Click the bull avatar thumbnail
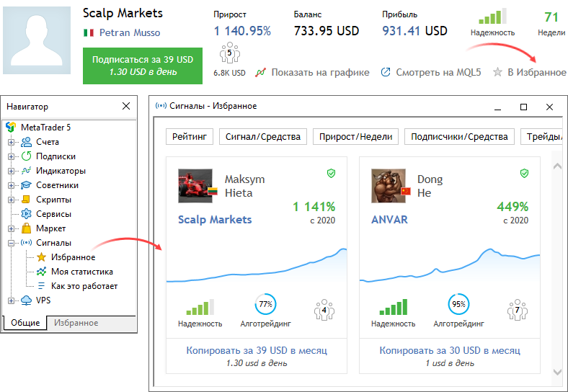The width and height of the screenshot is (568, 392). tap(389, 186)
